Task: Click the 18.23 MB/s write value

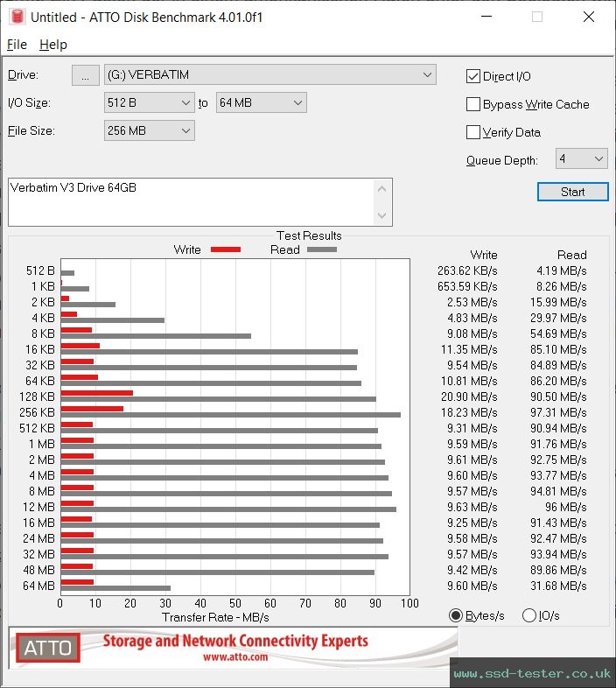Action: coord(469,412)
